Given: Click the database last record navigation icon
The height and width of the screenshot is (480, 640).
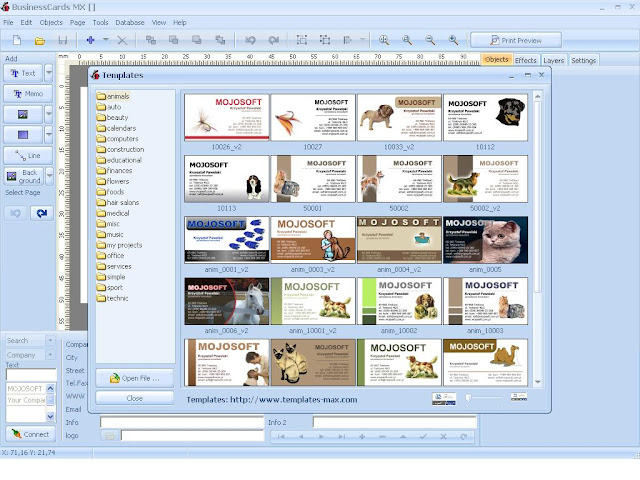Looking at the screenshot, I should coord(342,437).
